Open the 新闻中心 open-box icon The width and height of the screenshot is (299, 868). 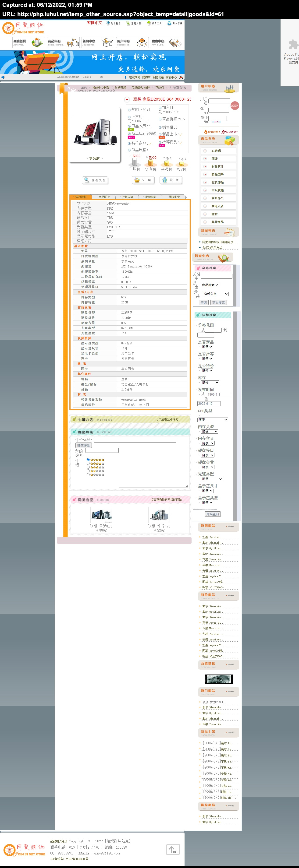[x=107, y=42]
